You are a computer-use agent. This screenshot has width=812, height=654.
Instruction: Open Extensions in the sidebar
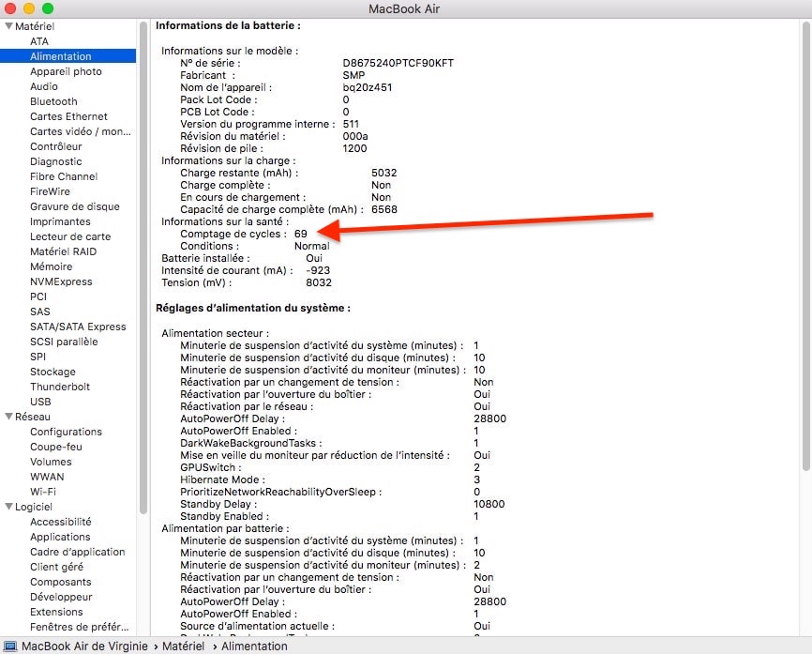(x=56, y=613)
